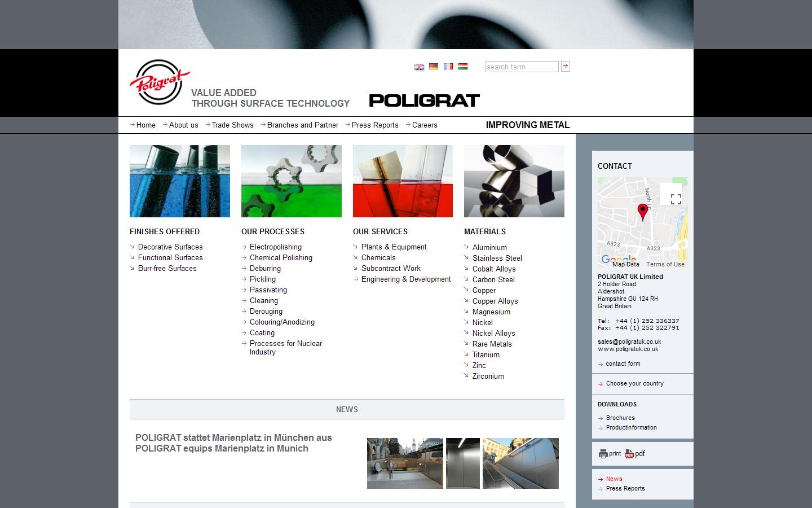Switch language using the English flag icon

[418, 67]
